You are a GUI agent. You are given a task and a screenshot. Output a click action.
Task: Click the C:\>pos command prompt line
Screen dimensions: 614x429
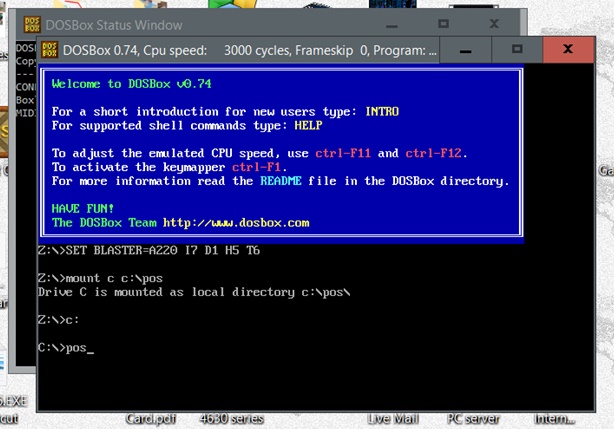(x=65, y=348)
